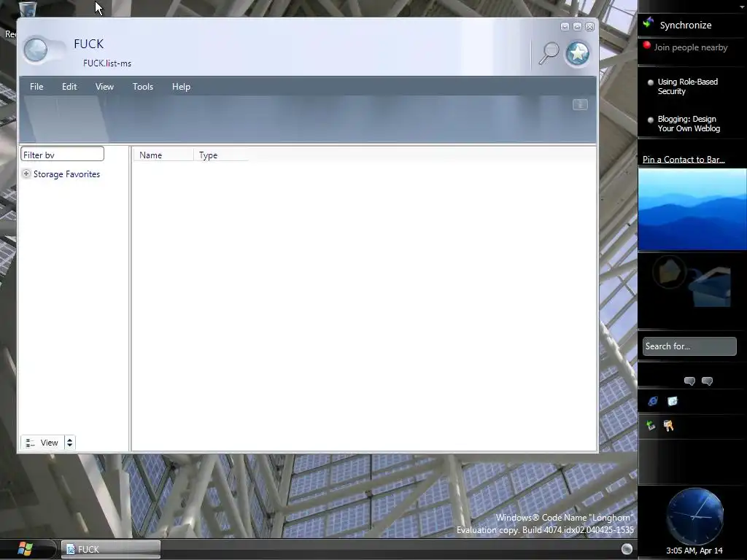The image size is (747, 560).
Task: Click the right speech bubble icon in the sidebar
Action: pyautogui.click(x=707, y=381)
